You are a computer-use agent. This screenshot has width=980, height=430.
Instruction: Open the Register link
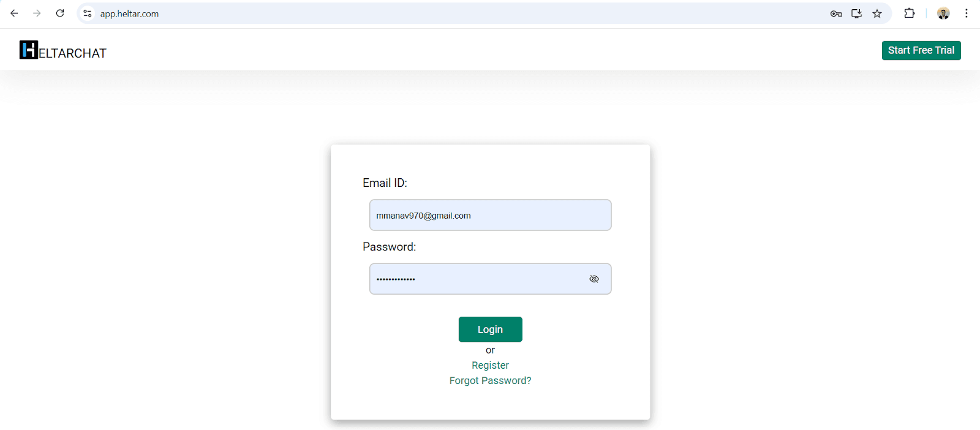pos(490,364)
